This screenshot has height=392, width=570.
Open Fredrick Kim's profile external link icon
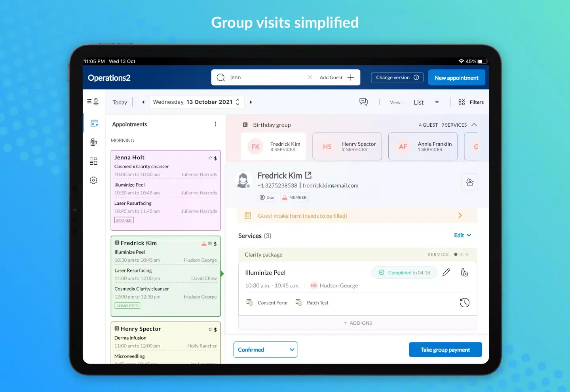point(308,175)
